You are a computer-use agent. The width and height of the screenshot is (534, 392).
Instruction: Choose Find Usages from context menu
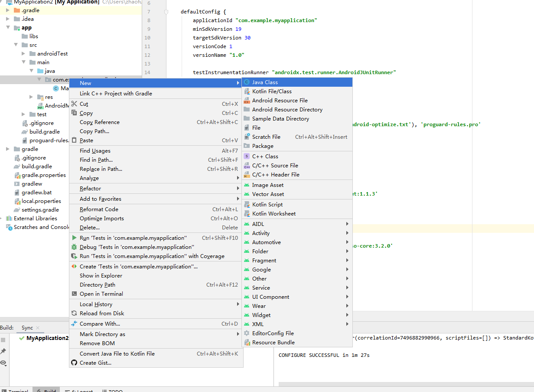tap(156, 150)
